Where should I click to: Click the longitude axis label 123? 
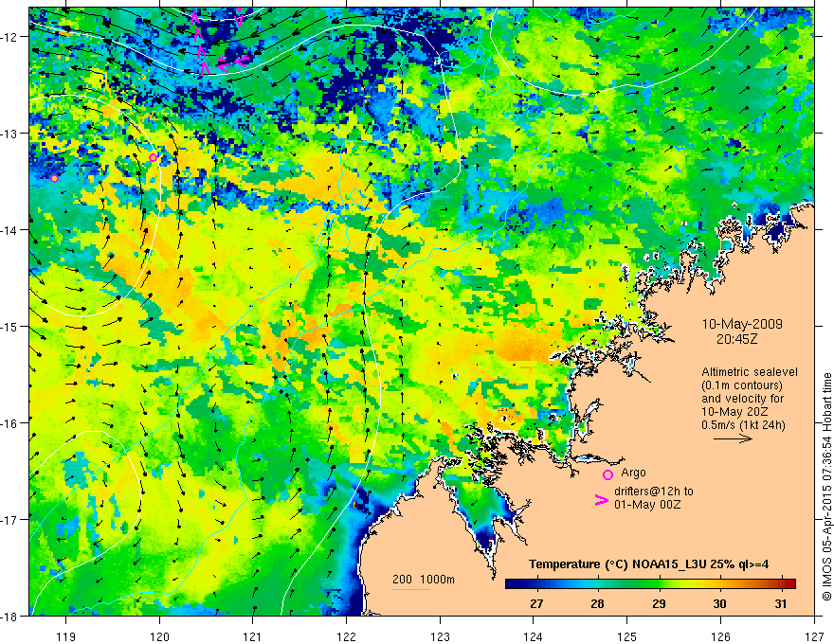(440, 636)
